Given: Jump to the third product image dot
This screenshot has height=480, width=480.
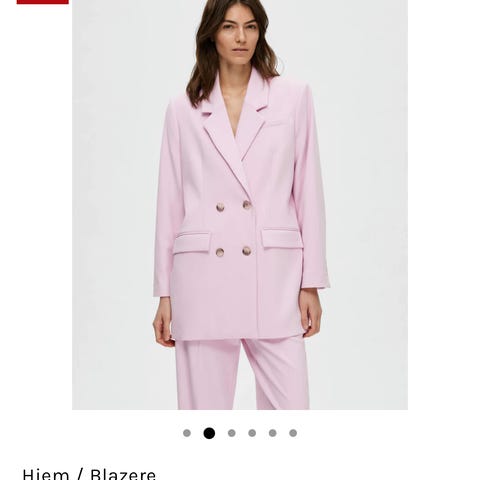Looking at the screenshot, I should [232, 433].
